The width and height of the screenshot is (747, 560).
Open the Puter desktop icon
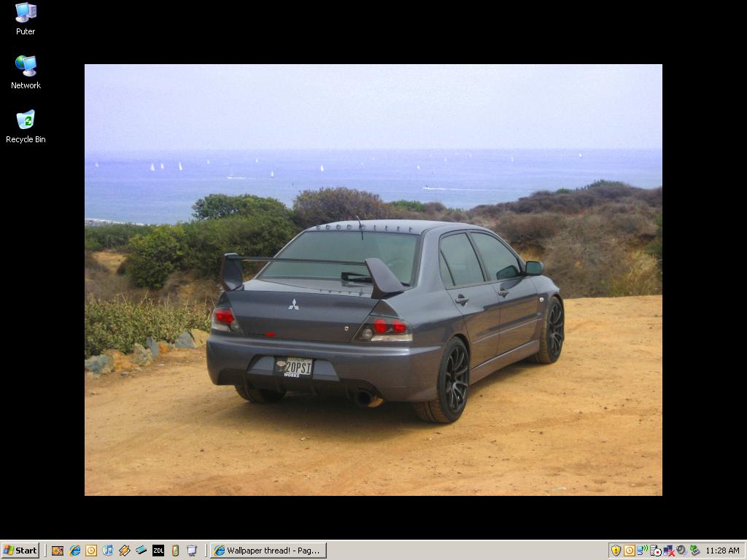[26, 19]
